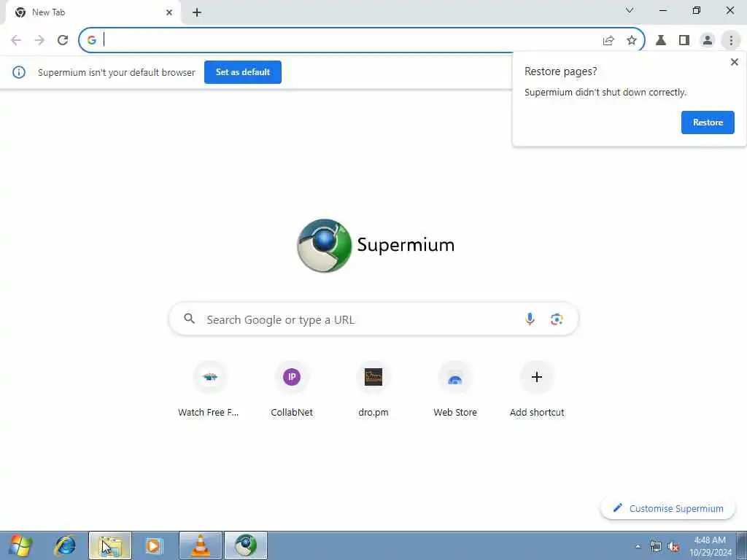This screenshot has height=560, width=747.
Task: Search by image with Lens icon
Action: 557,319
